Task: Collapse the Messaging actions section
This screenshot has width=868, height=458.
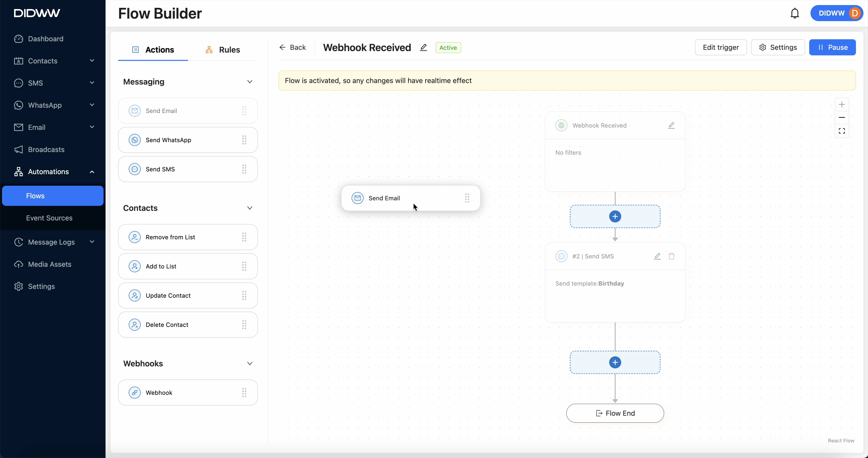Action: click(x=249, y=82)
